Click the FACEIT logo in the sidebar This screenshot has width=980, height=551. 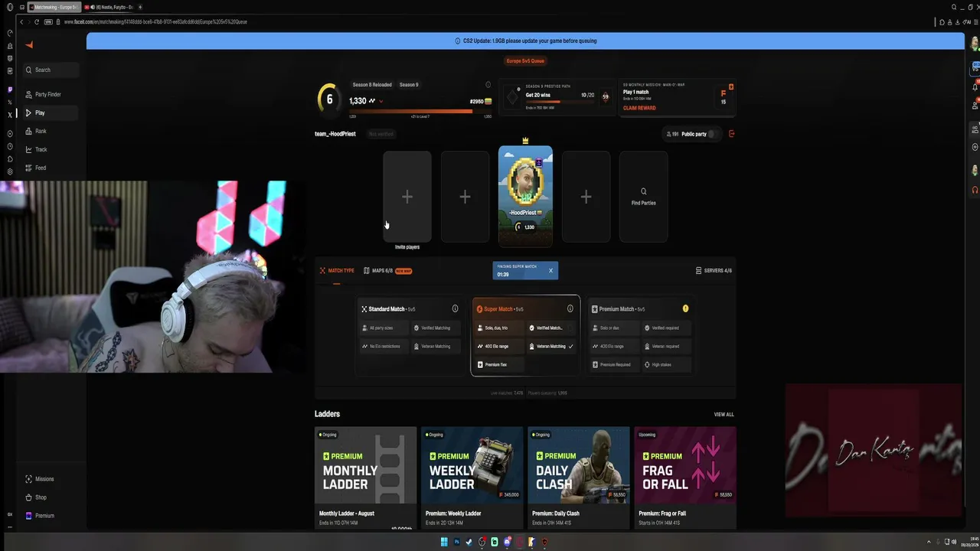point(29,45)
